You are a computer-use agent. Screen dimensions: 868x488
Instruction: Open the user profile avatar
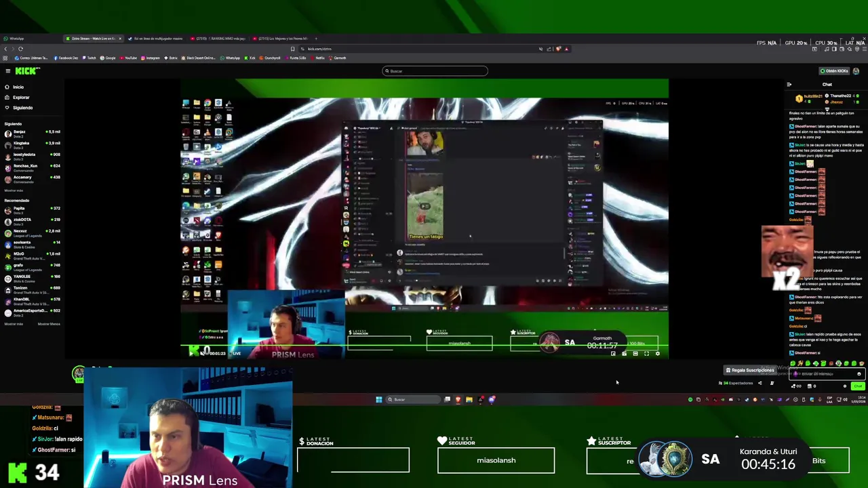pos(856,70)
